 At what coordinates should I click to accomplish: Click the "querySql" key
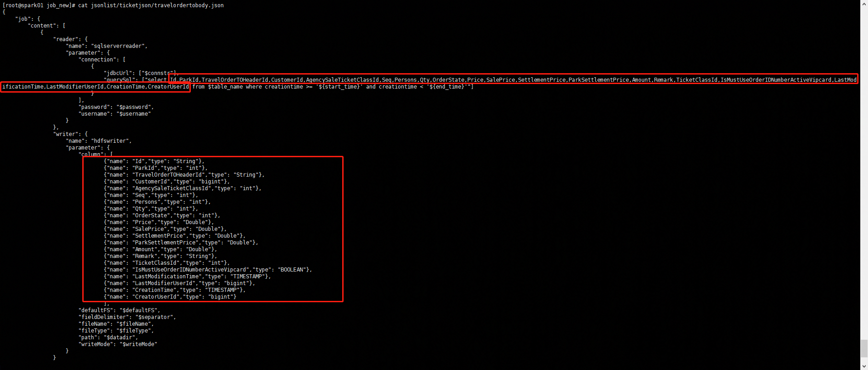(119, 80)
